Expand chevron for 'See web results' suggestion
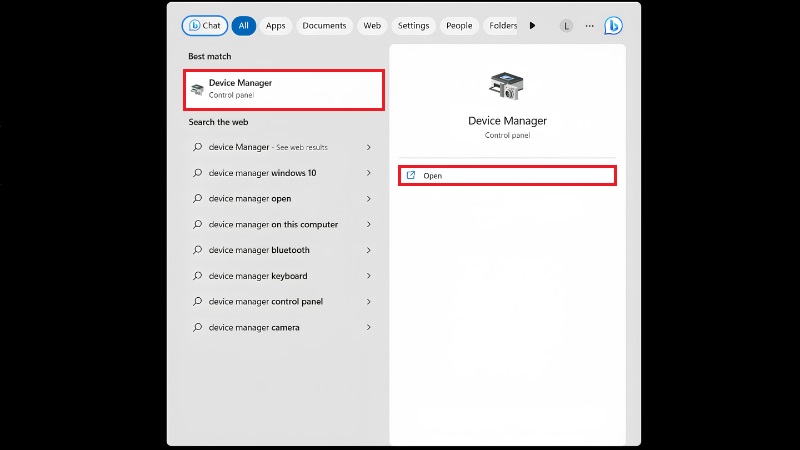 click(368, 147)
